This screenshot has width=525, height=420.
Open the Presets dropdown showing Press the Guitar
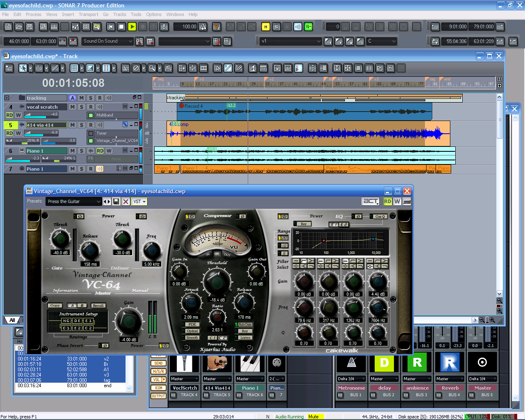73,201
